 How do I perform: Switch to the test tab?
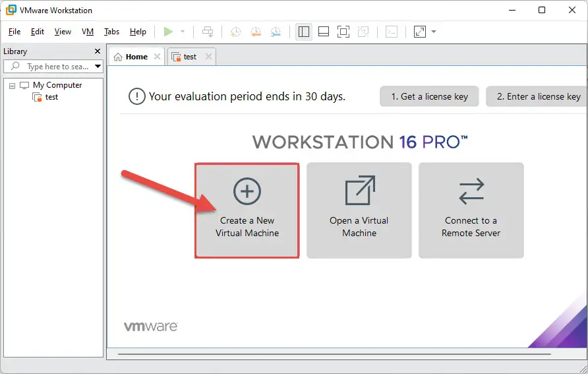click(x=190, y=57)
